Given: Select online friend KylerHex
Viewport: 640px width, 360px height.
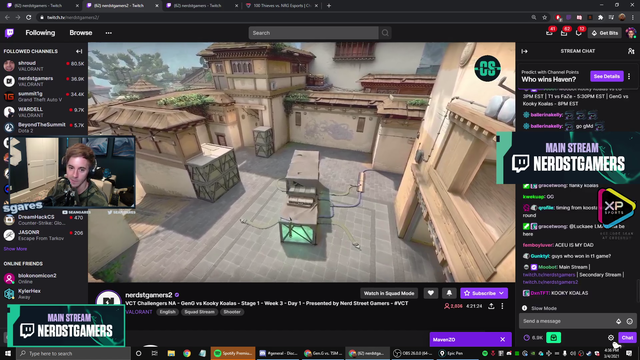Looking at the screenshot, I should [x=44, y=293].
